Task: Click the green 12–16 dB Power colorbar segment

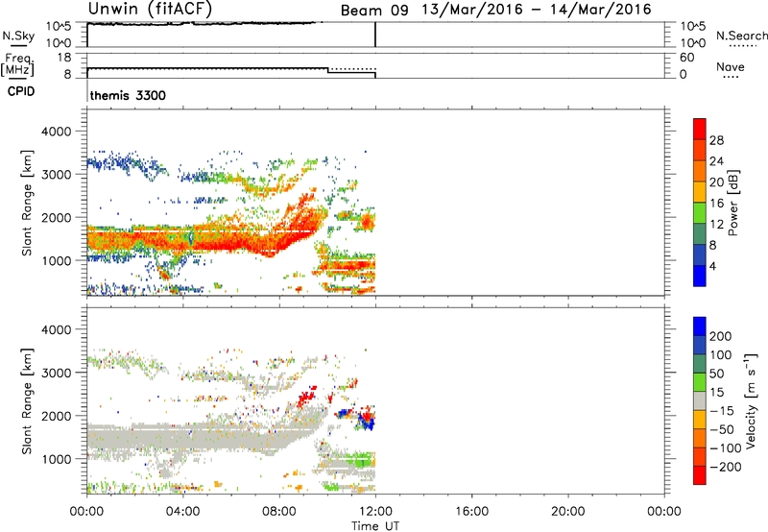Action: click(x=700, y=212)
